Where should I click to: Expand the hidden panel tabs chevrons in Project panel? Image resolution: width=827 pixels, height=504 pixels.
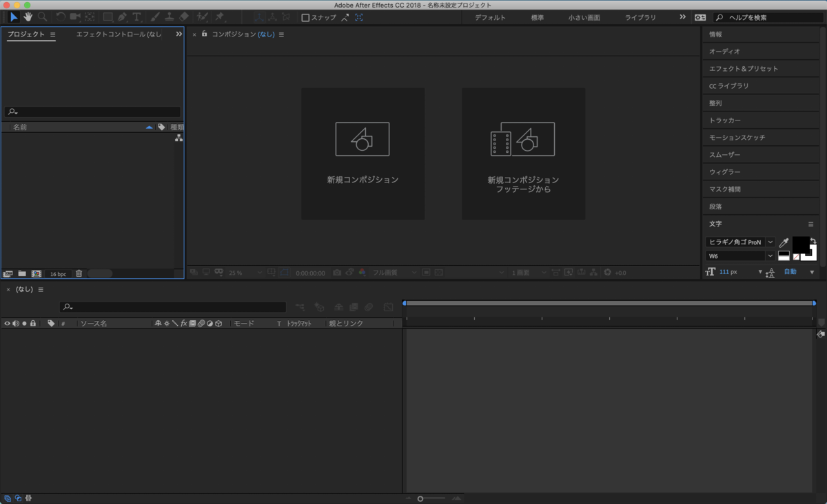(x=179, y=34)
